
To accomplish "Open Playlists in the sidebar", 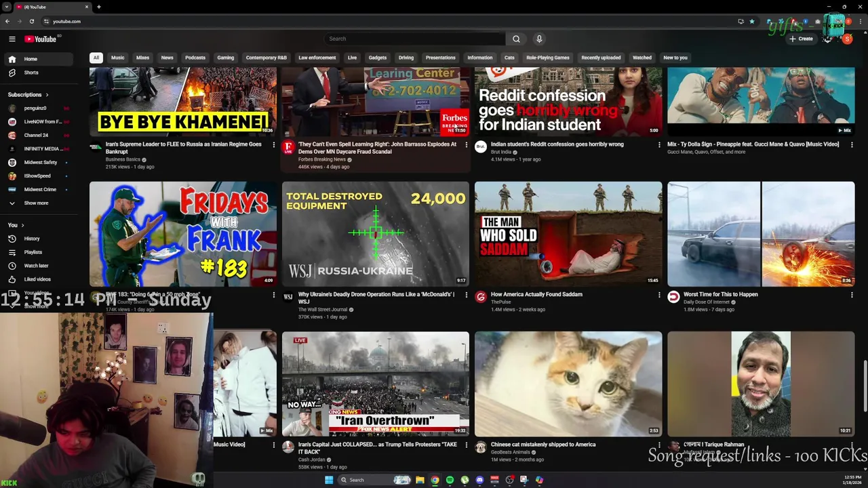I will (x=38, y=252).
